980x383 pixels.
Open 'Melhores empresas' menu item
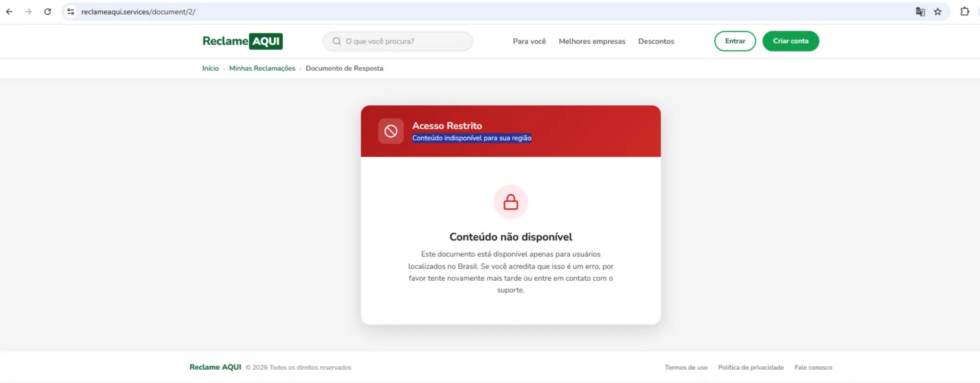point(592,41)
